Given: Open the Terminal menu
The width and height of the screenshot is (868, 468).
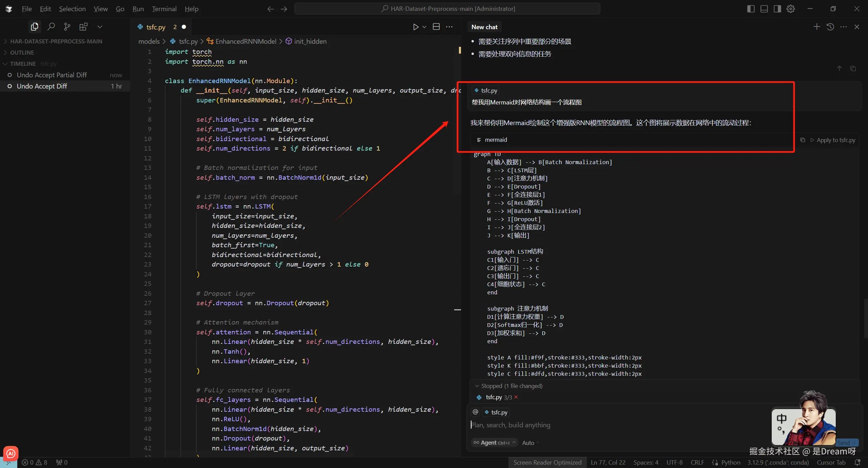Looking at the screenshot, I should click(x=164, y=9).
